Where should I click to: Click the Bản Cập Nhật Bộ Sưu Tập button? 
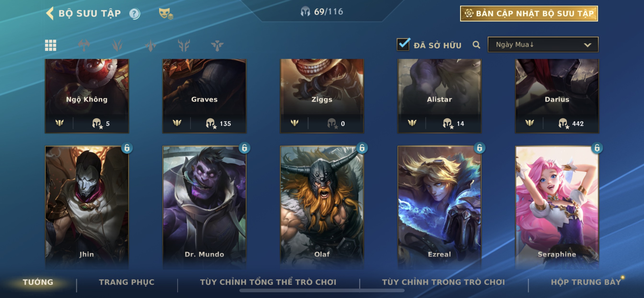(x=529, y=13)
